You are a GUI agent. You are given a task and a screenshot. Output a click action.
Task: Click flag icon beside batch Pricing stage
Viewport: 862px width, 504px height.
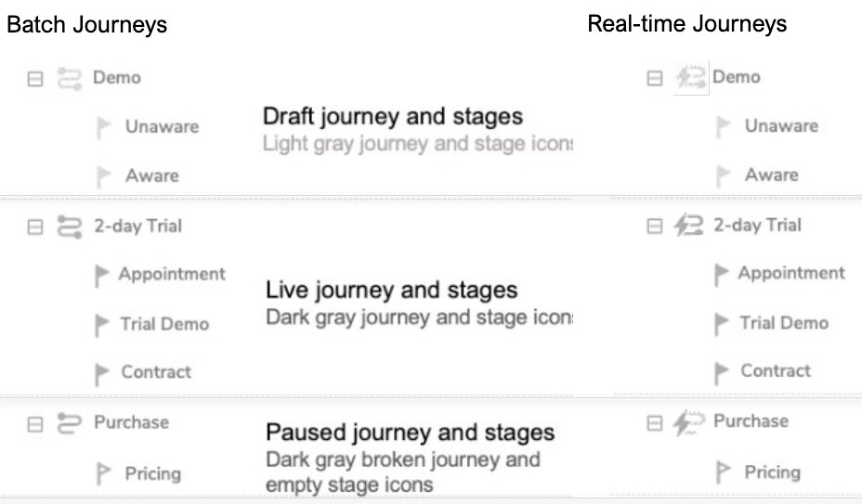tap(106, 474)
